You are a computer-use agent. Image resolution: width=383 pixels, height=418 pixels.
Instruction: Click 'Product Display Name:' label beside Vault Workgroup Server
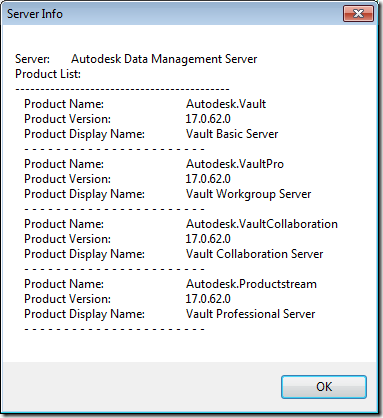pos(84,194)
